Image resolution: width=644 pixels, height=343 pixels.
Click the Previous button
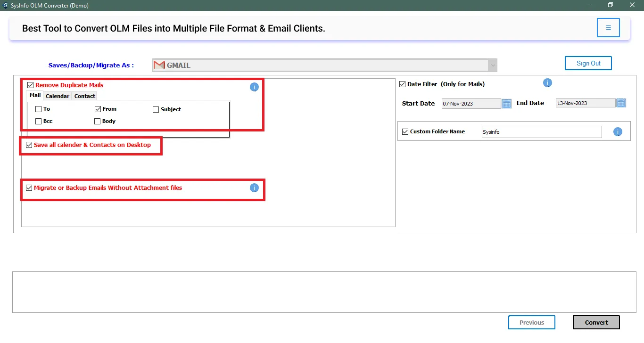click(x=531, y=322)
